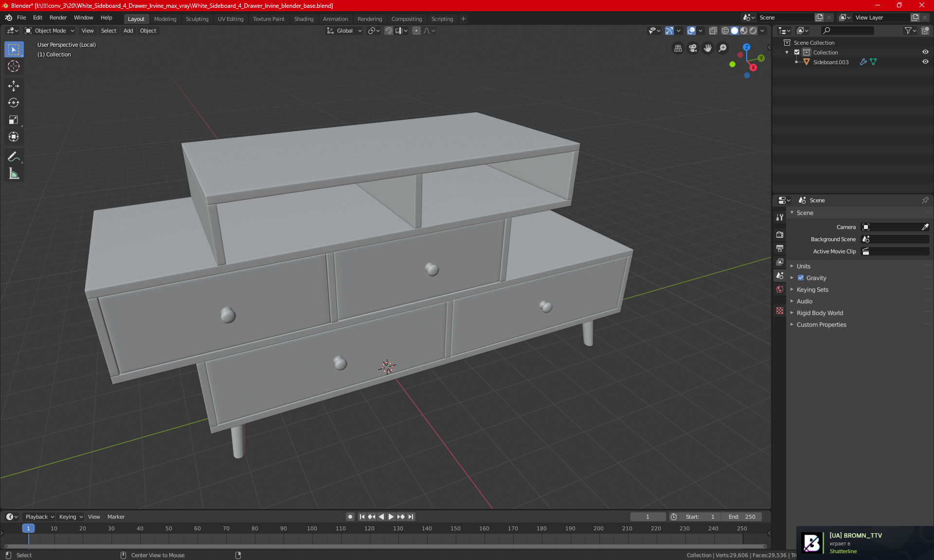Viewport: 934px width, 560px height.
Task: Open the Playback dropdown in timeline
Action: (x=39, y=517)
